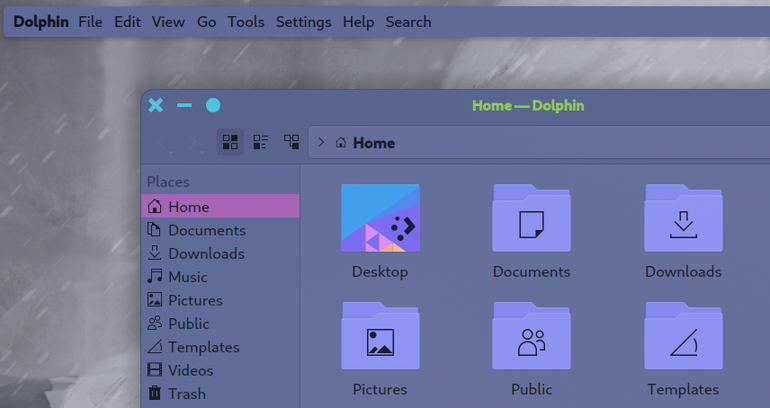Minimize the Dolphin window
The width and height of the screenshot is (770, 408).
[185, 105]
